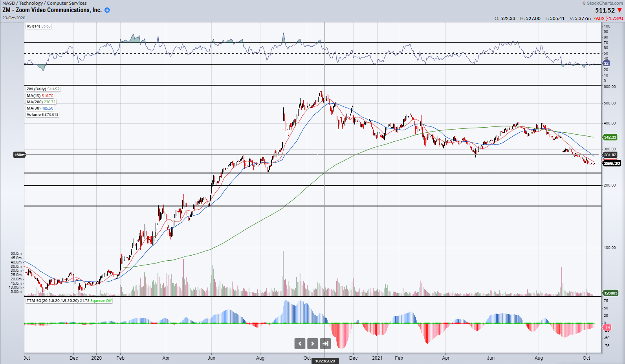Step chart back with the left arrow button
Image resolution: width=625 pixels, height=364 pixels.
[x=300, y=344]
